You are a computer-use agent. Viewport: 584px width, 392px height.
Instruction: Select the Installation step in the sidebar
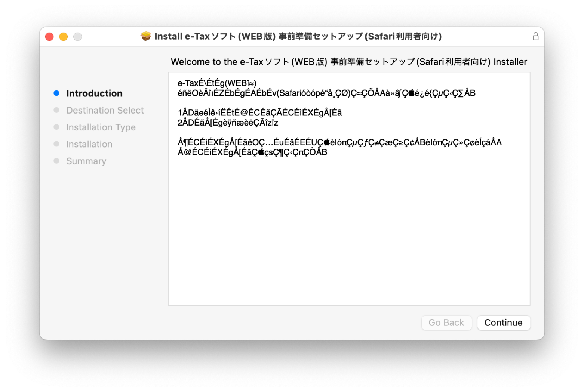click(89, 144)
